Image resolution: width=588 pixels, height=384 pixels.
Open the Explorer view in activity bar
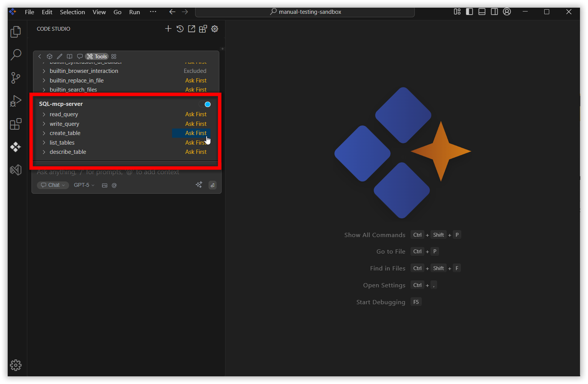point(16,32)
